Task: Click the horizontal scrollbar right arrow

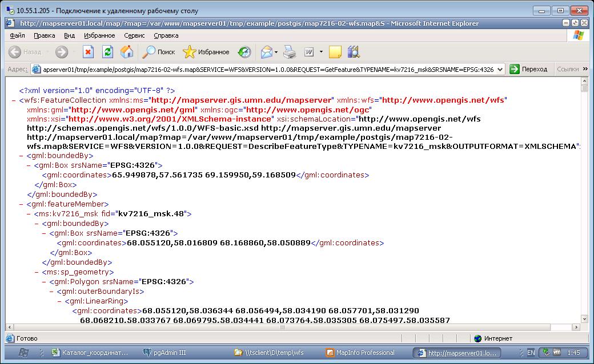Action: point(576,327)
